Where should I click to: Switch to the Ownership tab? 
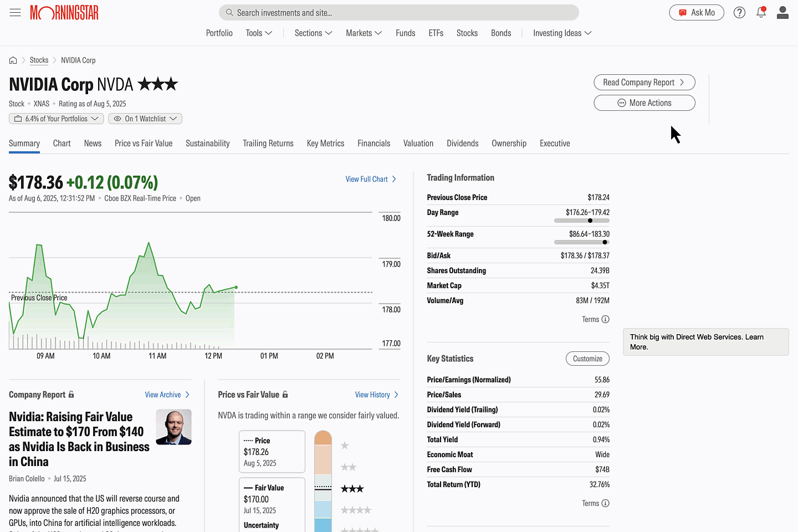coord(509,143)
